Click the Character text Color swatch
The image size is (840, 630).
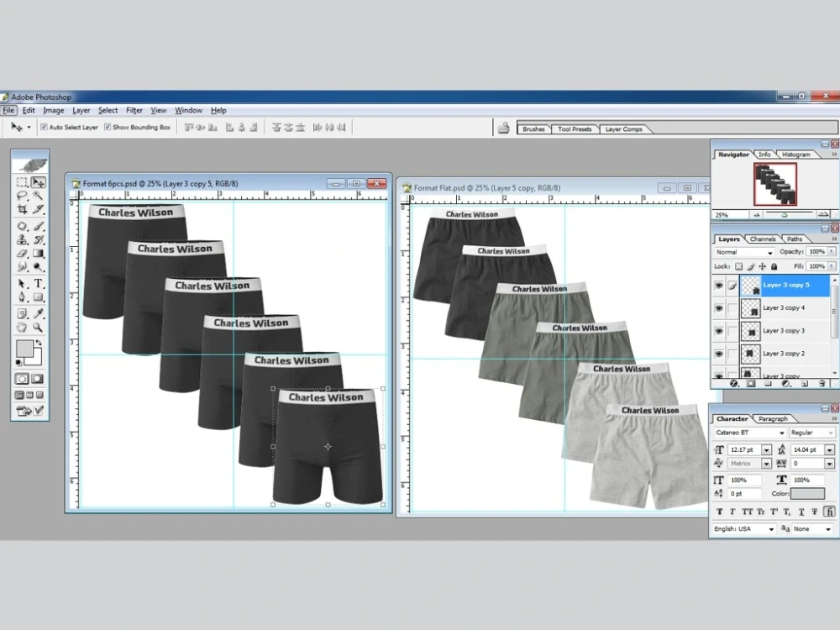tap(807, 493)
